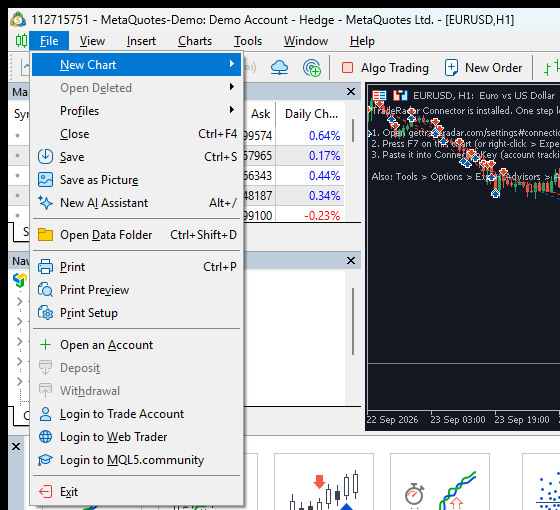
Task: Click the green bar chart toolbar icon
Action: click(551, 68)
